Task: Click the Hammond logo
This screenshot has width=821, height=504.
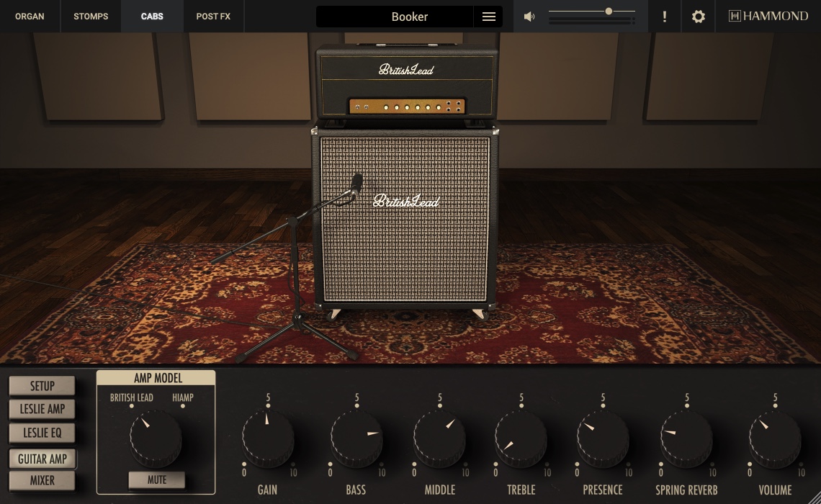Action: [x=768, y=17]
